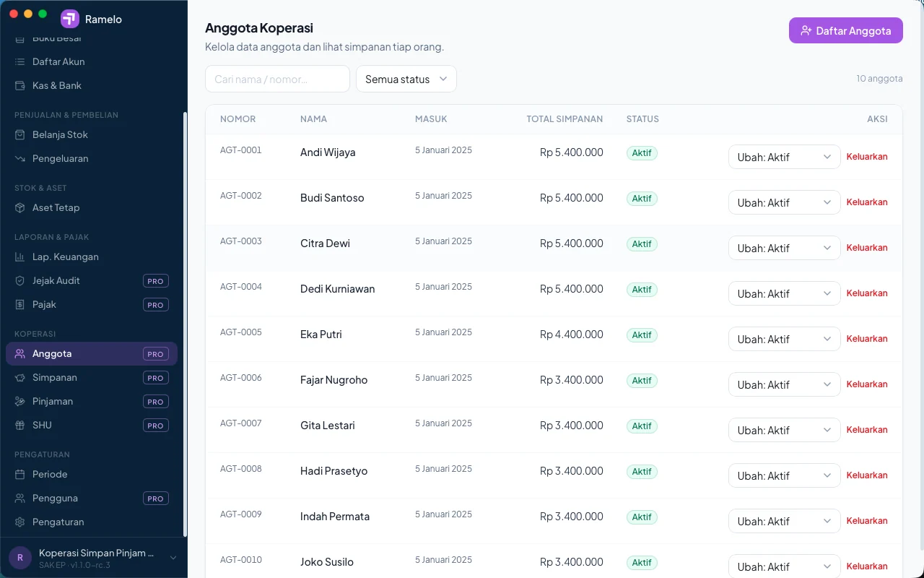Open Aset Tetap box icon
Image resolution: width=924 pixels, height=578 pixels.
tap(20, 207)
